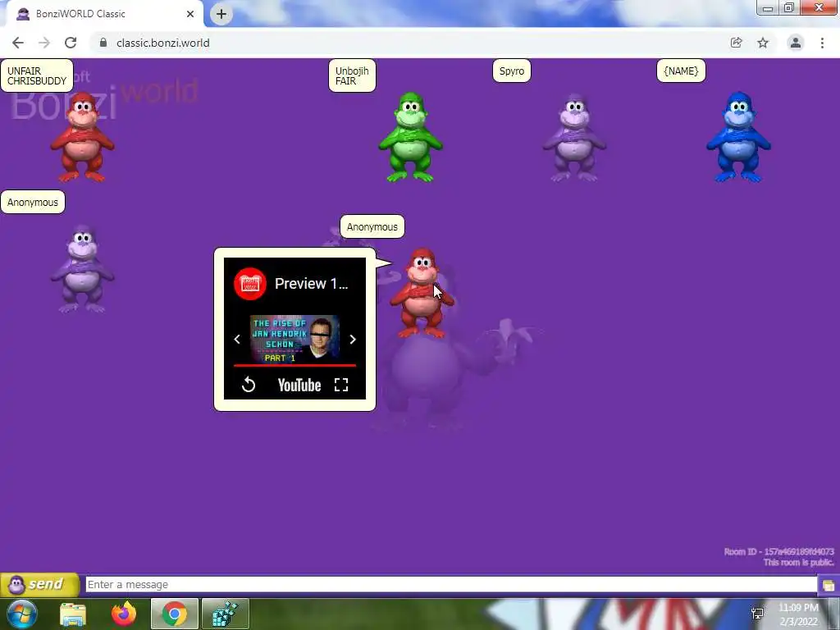840x630 pixels.
Task: Click the This room is public text
Action: [x=799, y=562]
